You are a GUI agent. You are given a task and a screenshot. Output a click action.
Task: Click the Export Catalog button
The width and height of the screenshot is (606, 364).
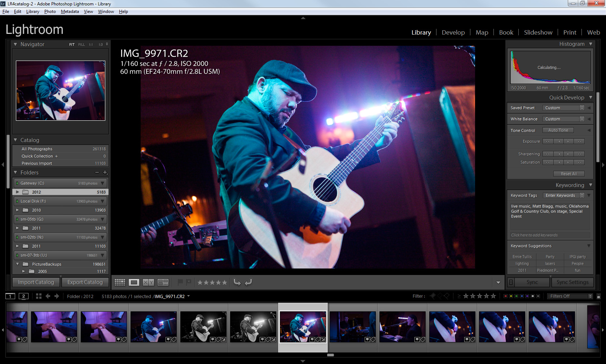tap(85, 282)
